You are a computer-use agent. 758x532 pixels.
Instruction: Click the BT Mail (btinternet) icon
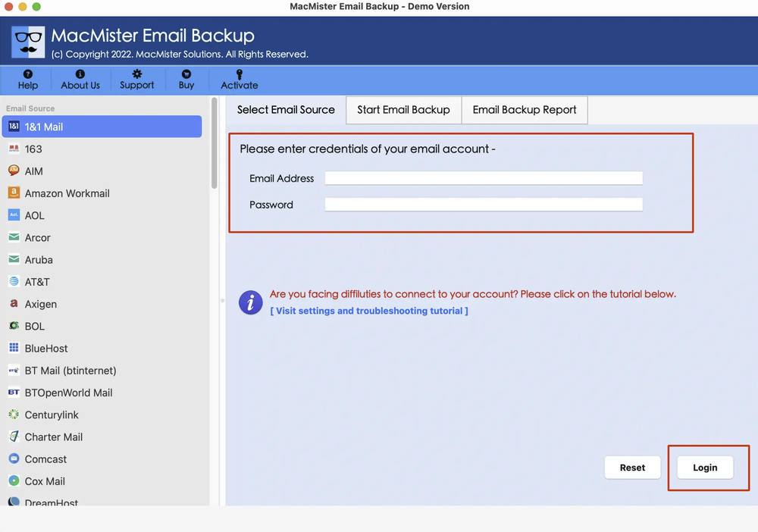coord(14,370)
